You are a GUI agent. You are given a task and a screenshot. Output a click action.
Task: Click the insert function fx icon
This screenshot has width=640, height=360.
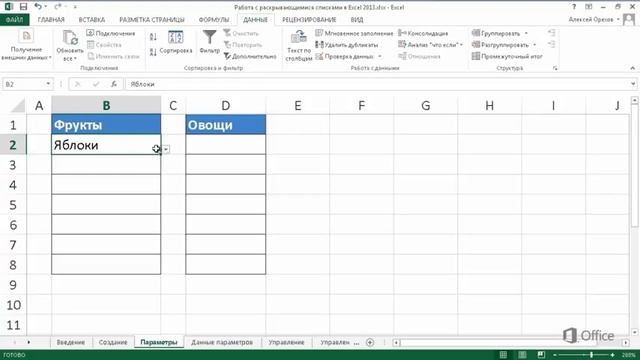(114, 84)
